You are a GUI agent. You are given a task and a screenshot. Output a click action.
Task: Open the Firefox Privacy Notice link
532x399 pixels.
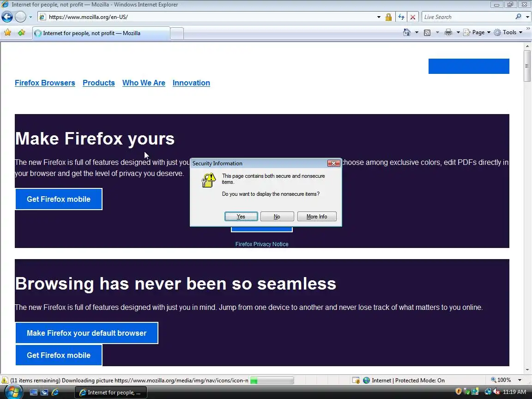[261, 244]
